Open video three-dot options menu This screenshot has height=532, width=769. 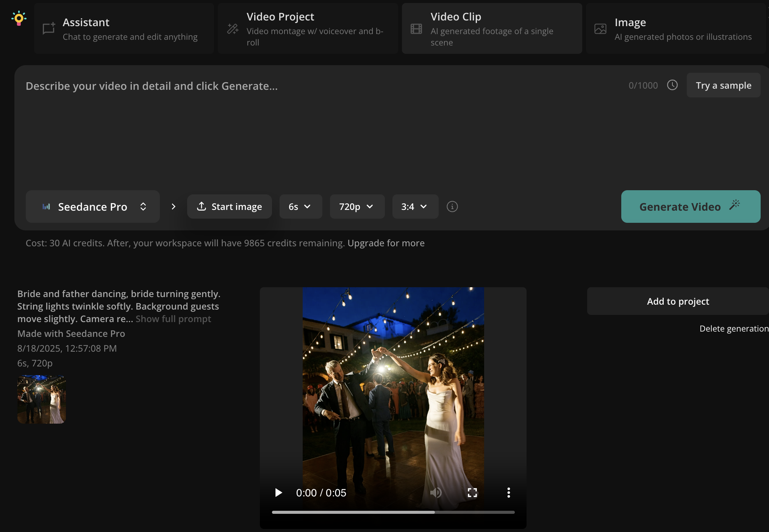tap(508, 493)
